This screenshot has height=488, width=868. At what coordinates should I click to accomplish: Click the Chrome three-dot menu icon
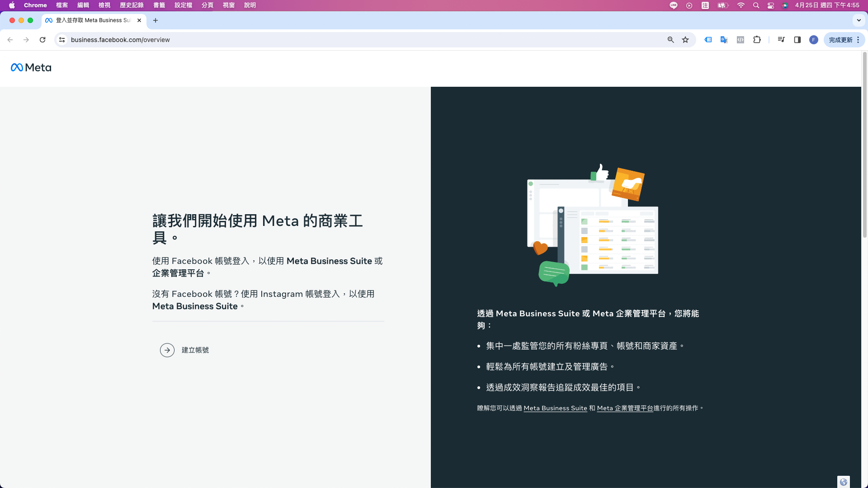[x=858, y=40]
